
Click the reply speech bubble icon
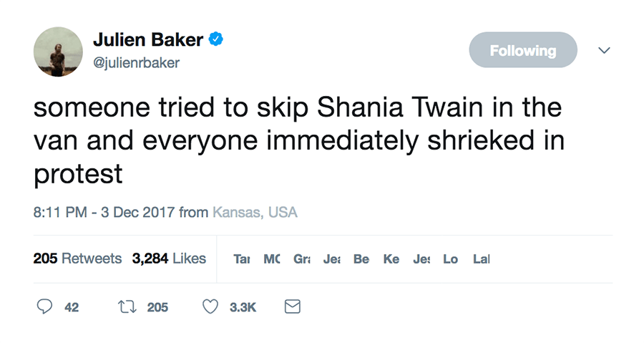coord(44,307)
